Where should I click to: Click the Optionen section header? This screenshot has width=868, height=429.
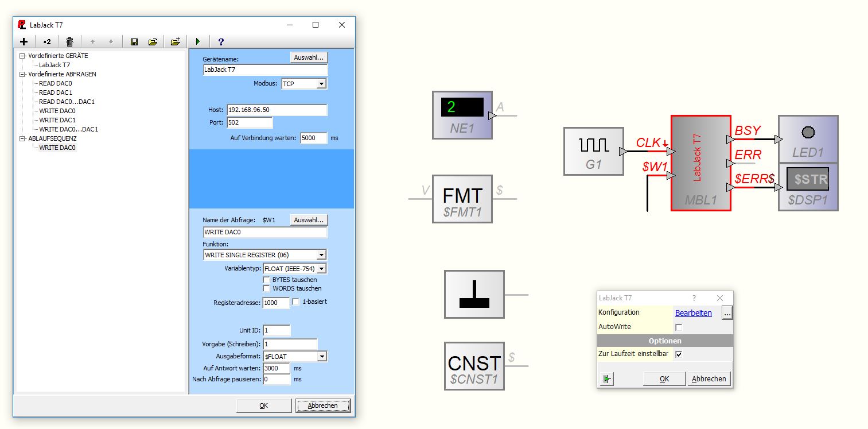665,341
